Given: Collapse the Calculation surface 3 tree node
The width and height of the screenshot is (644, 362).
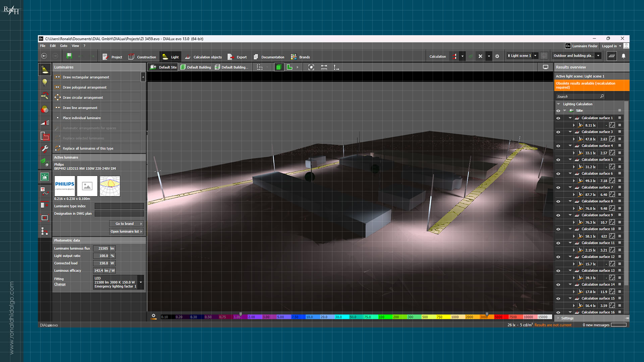Looking at the screenshot, I should [x=570, y=132].
